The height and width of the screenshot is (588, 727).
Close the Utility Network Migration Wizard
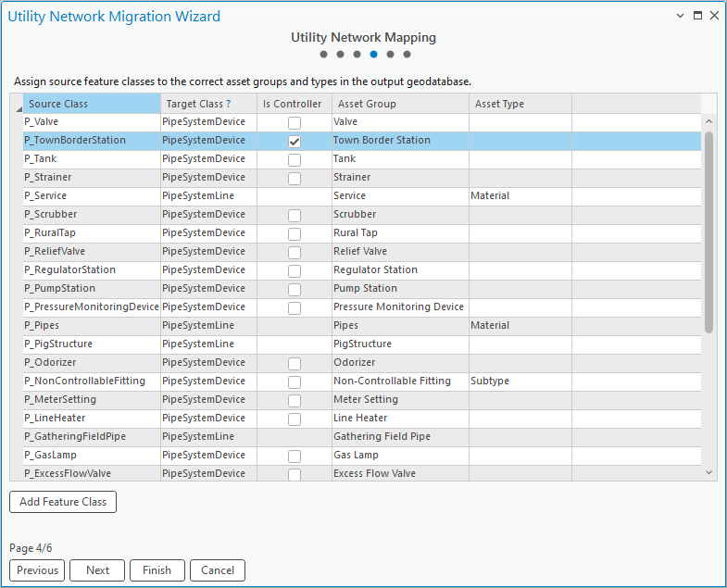coord(714,16)
